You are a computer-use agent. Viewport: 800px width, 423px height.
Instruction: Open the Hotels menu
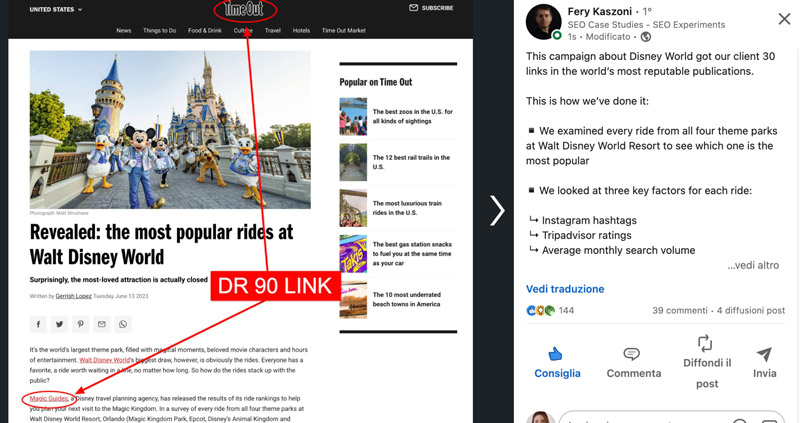click(x=301, y=31)
